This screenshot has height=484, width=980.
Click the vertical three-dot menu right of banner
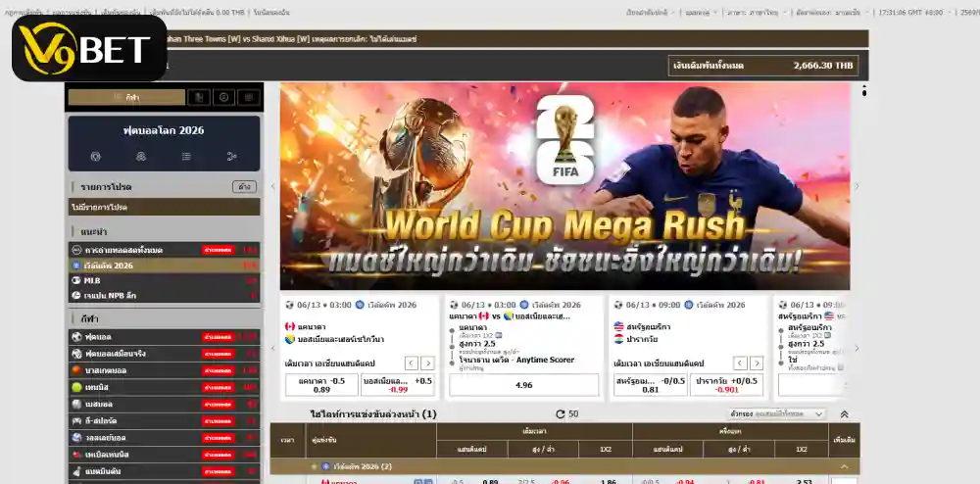[864, 90]
